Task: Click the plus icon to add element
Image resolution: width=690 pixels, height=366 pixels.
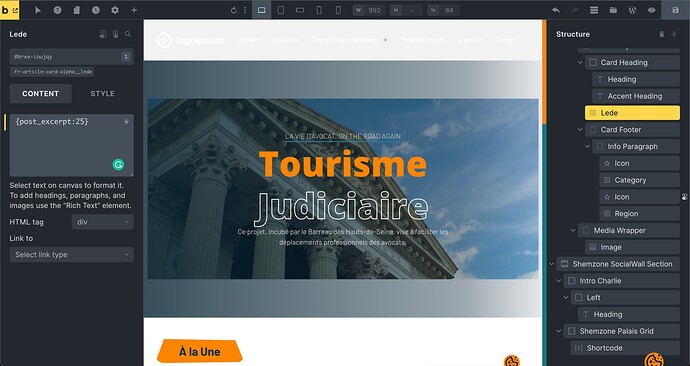Action: [134, 10]
